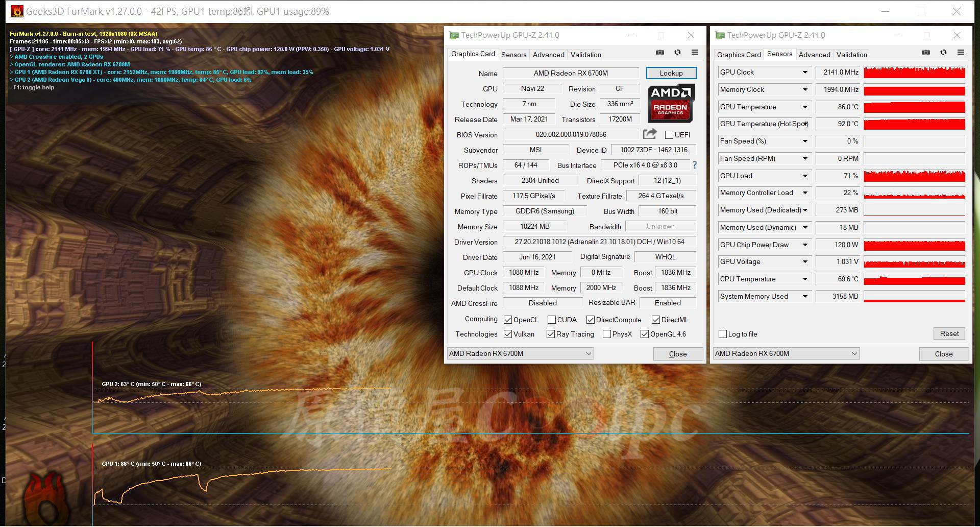Open the GPU Load sensor dropdown
980x527 pixels.
(x=805, y=176)
